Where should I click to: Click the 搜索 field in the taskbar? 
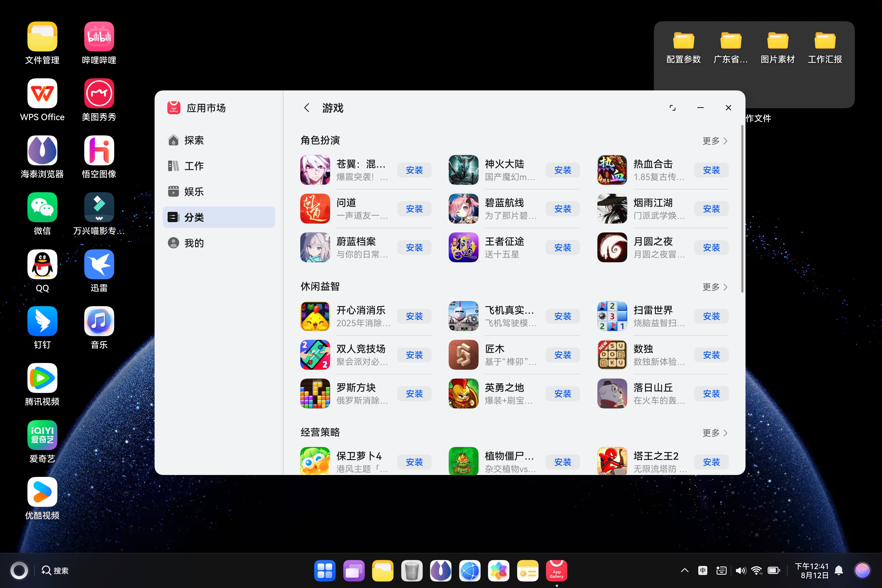click(55, 570)
